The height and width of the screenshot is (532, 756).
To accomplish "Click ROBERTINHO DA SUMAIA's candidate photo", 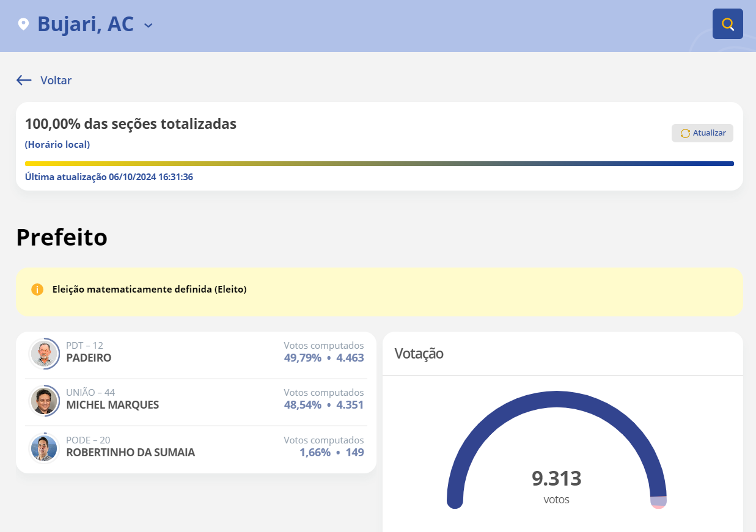I will pyautogui.click(x=44, y=448).
